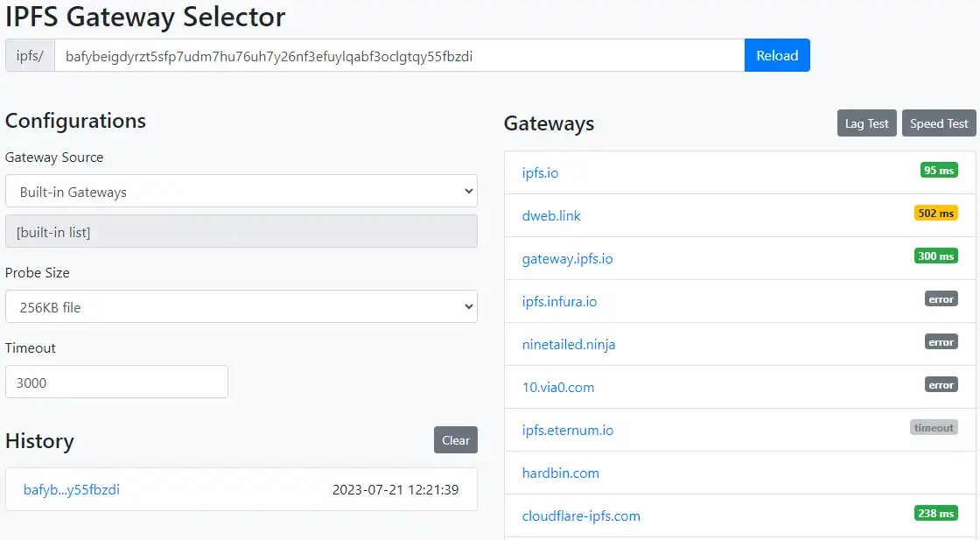Click the 502 ms badge for dweb.link
The width and height of the screenshot is (980, 540).
point(935,214)
